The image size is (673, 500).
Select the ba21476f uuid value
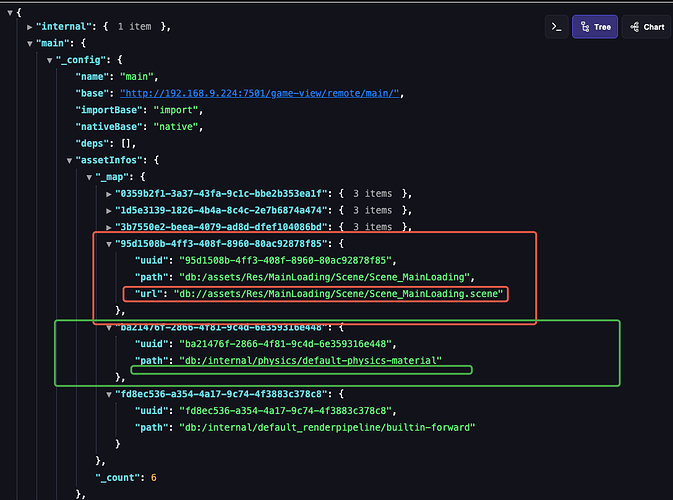[285, 344]
